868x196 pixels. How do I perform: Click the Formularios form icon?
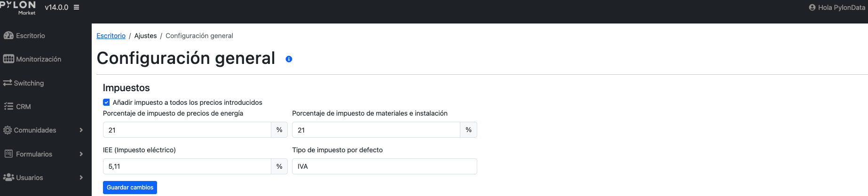point(8,154)
